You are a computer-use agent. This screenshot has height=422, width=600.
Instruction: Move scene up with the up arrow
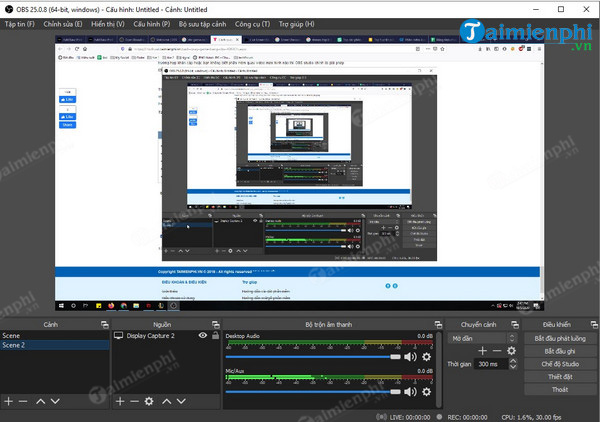(41, 401)
